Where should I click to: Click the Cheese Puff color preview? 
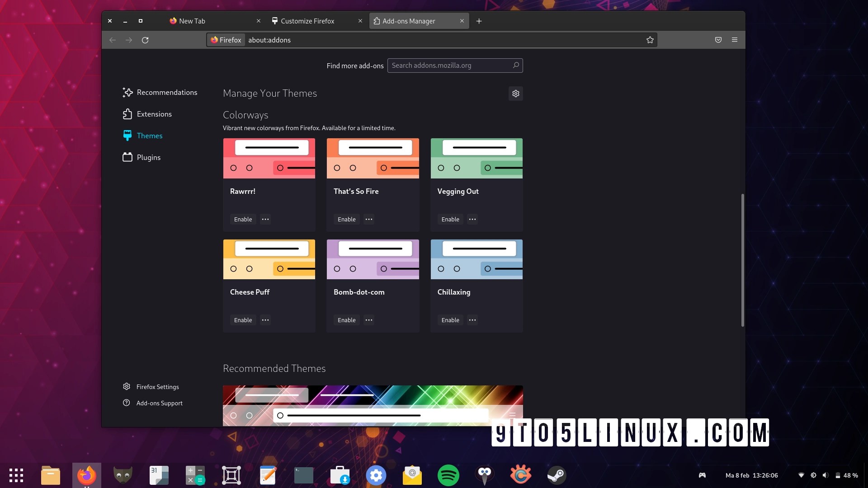click(269, 259)
